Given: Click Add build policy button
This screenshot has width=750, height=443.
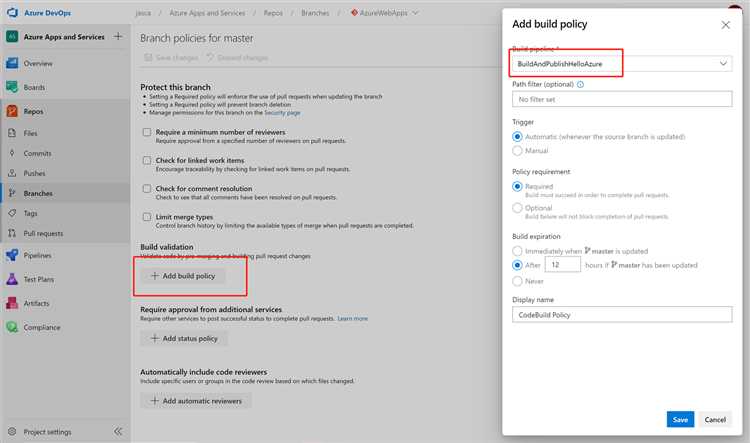Looking at the screenshot, I should 183,276.
